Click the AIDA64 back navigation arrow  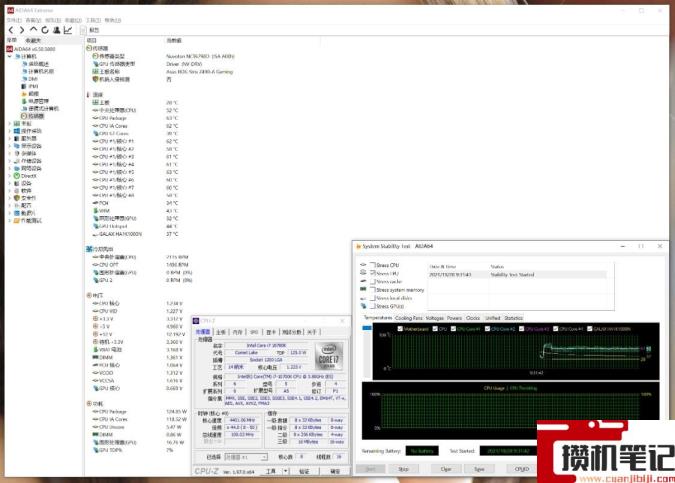(x=11, y=30)
